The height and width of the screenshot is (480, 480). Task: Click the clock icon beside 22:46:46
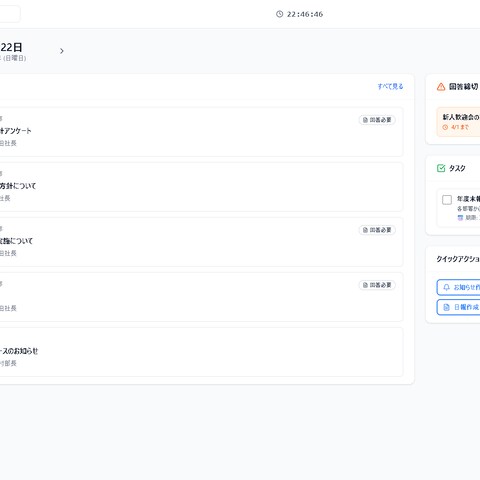click(x=279, y=14)
